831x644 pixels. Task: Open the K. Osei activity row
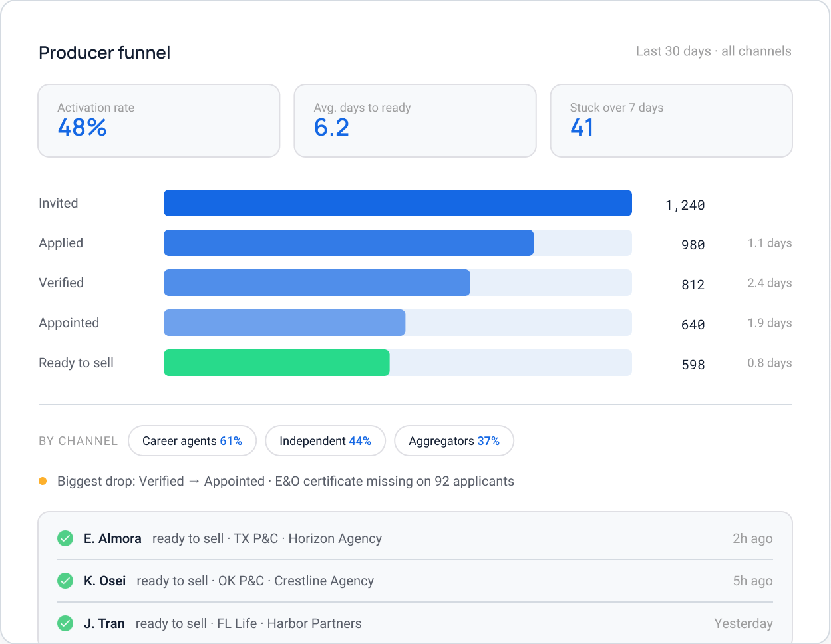[x=415, y=581]
